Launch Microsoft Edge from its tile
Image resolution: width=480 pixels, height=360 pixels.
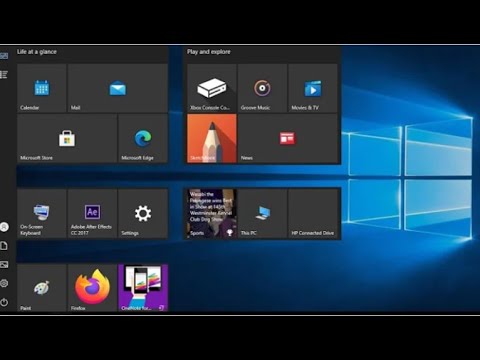(x=143, y=138)
